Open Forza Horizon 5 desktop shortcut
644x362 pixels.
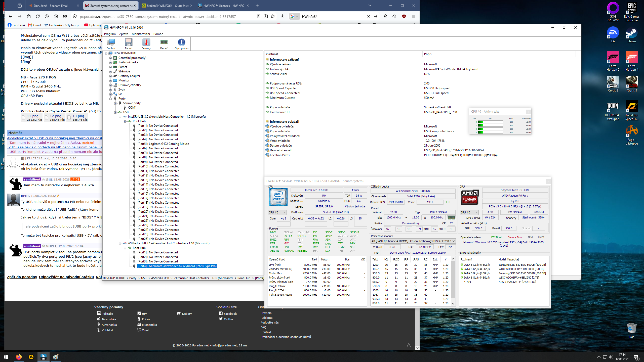coord(613,62)
